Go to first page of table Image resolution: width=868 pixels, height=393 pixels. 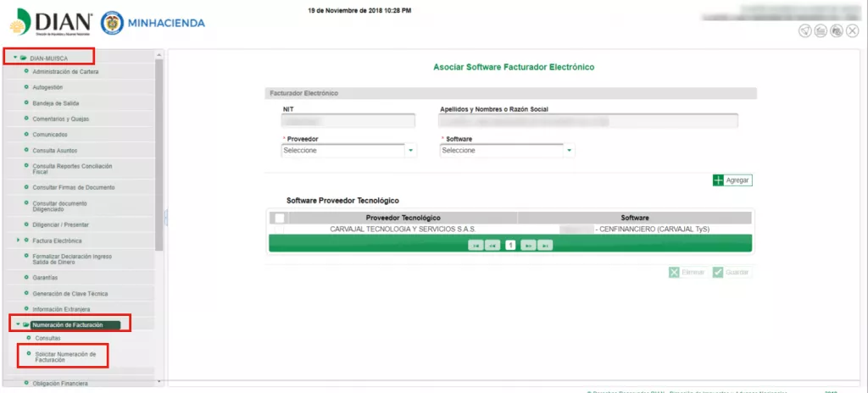pyautogui.click(x=477, y=245)
